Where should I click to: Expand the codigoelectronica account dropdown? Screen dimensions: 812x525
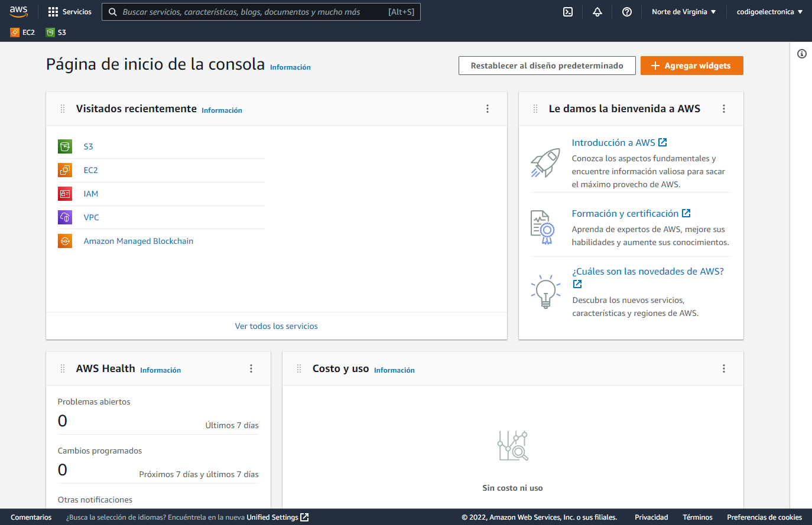click(769, 12)
